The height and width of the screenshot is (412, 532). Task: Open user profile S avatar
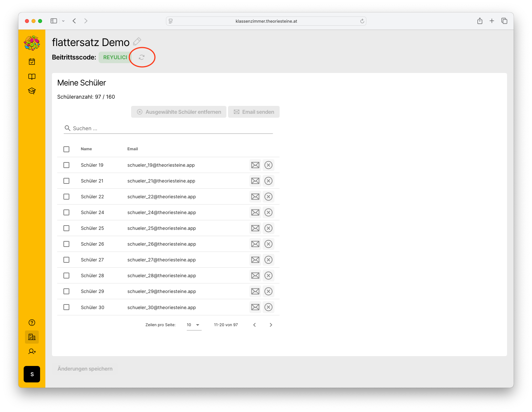32,374
